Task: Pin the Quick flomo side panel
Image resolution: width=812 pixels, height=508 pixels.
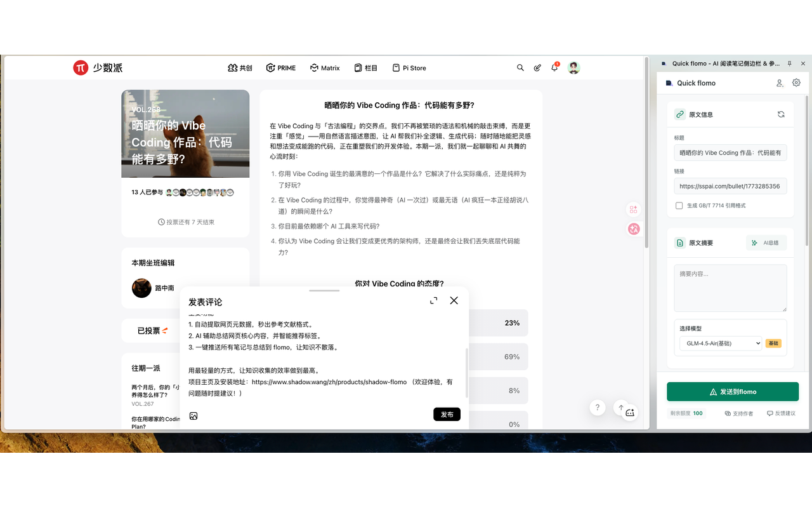Action: point(790,63)
